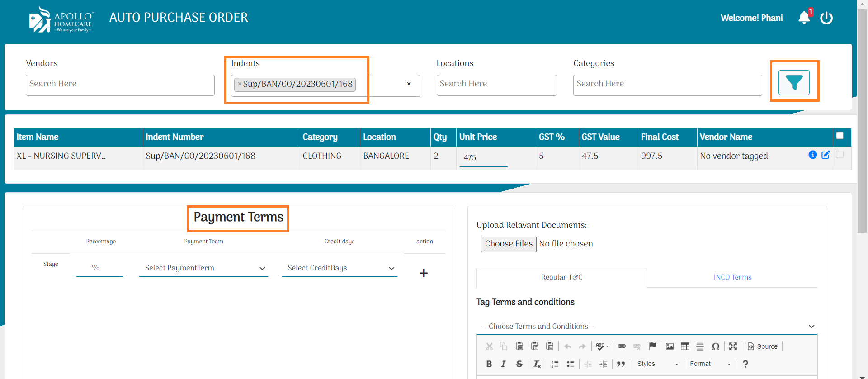Insert bulleted list

click(570, 364)
